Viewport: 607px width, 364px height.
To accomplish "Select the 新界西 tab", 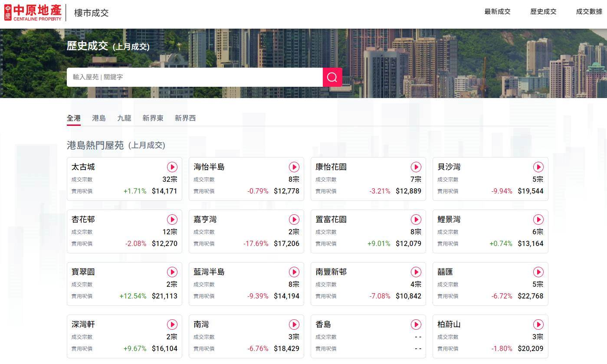I will point(185,118).
